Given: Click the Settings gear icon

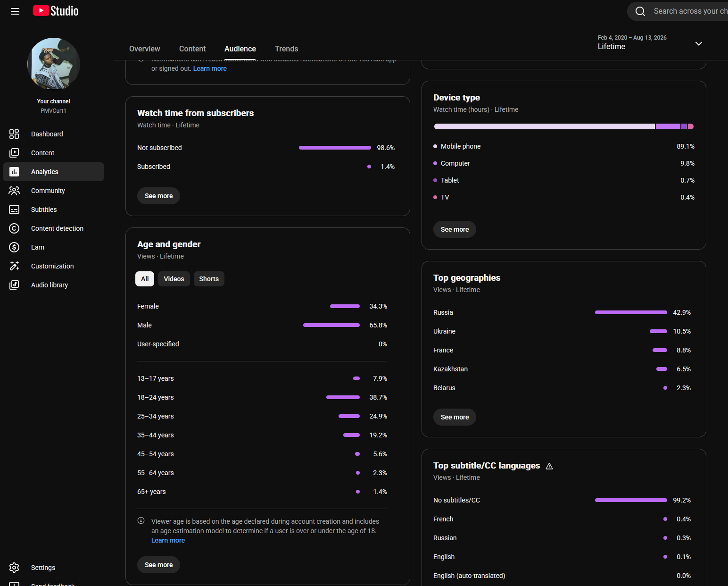Looking at the screenshot, I should 14,568.
